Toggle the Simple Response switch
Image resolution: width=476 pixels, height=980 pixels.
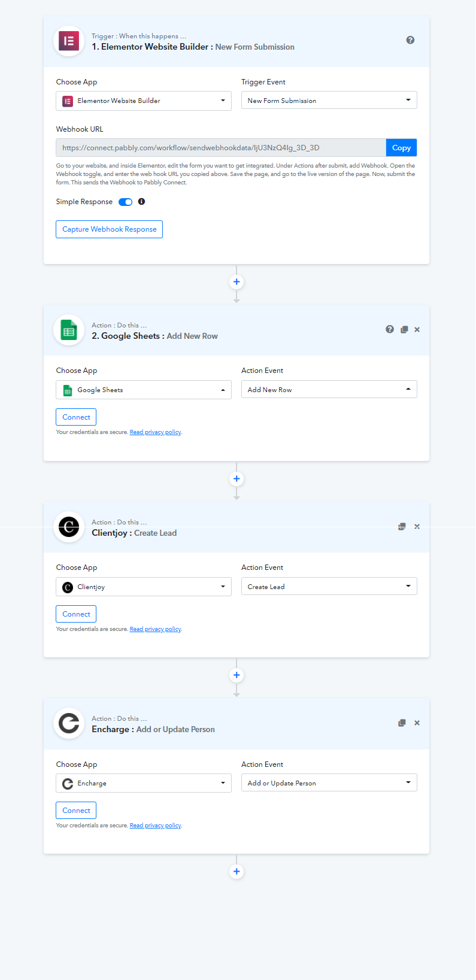coord(125,202)
